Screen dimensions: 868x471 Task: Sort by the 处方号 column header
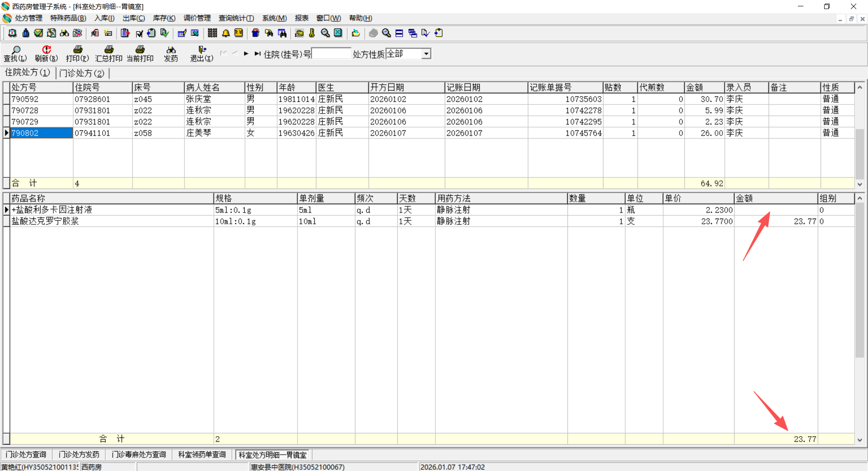coord(42,87)
